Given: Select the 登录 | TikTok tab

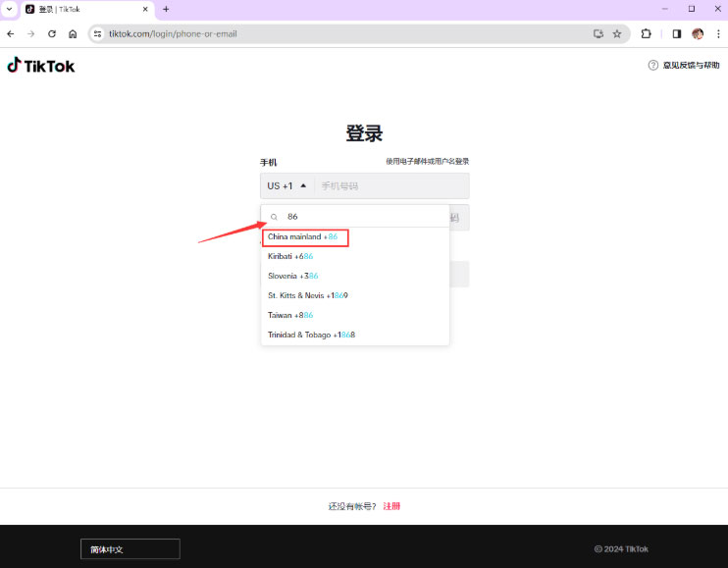Looking at the screenshot, I should click(87, 9).
